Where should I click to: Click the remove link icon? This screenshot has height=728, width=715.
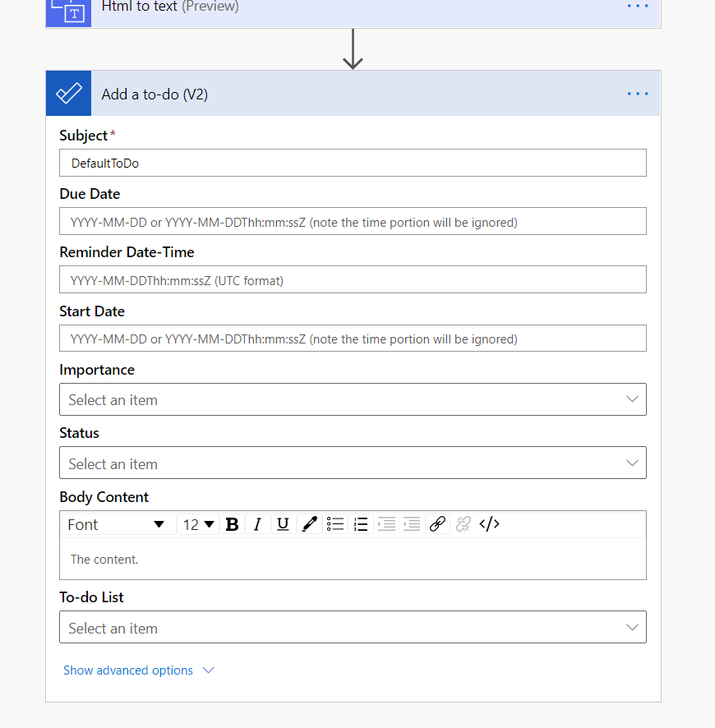click(464, 524)
